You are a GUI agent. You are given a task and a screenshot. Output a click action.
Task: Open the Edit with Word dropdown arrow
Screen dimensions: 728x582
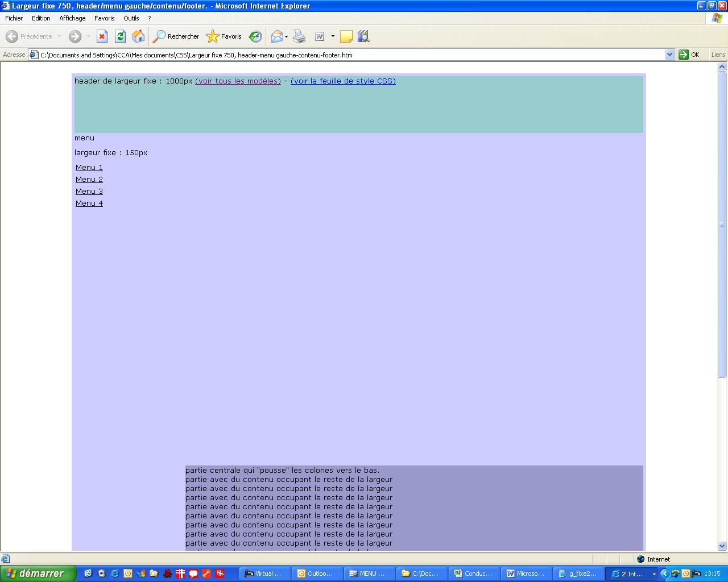click(x=333, y=36)
